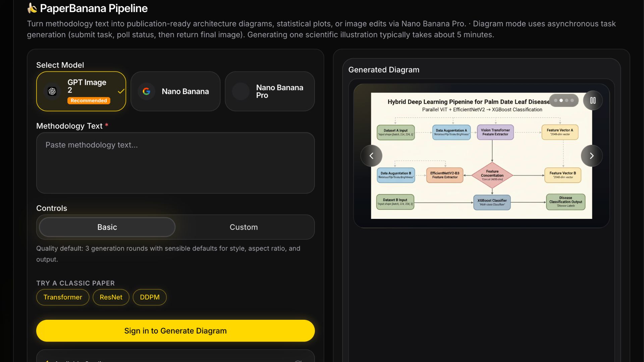The width and height of the screenshot is (644, 362).
Task: Select the fourth carousel indicator dot
Action: (x=572, y=101)
